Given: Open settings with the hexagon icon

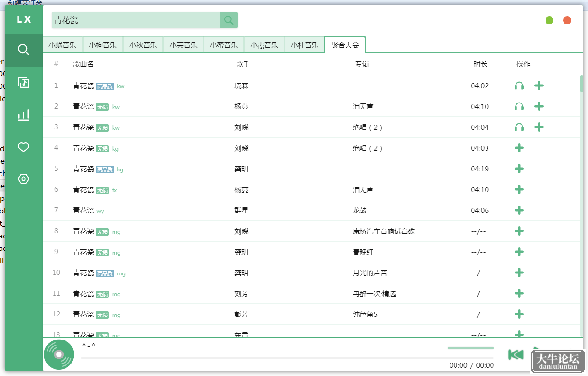Looking at the screenshot, I should [24, 179].
